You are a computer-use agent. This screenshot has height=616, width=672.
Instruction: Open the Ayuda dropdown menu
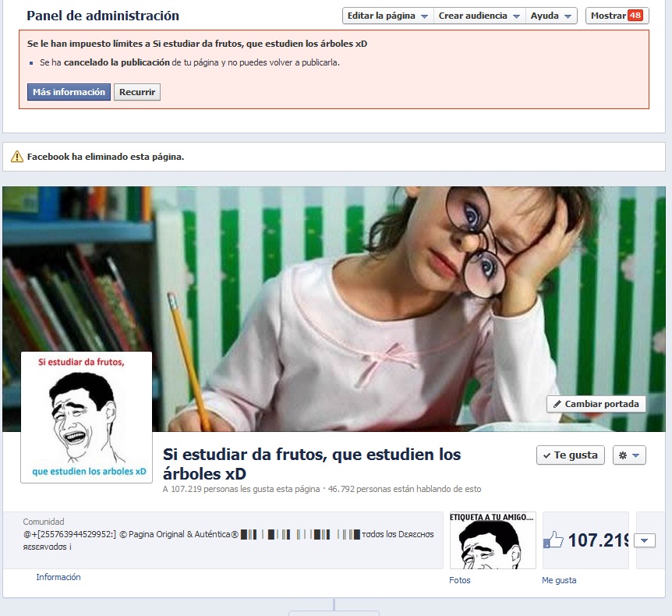tap(551, 16)
